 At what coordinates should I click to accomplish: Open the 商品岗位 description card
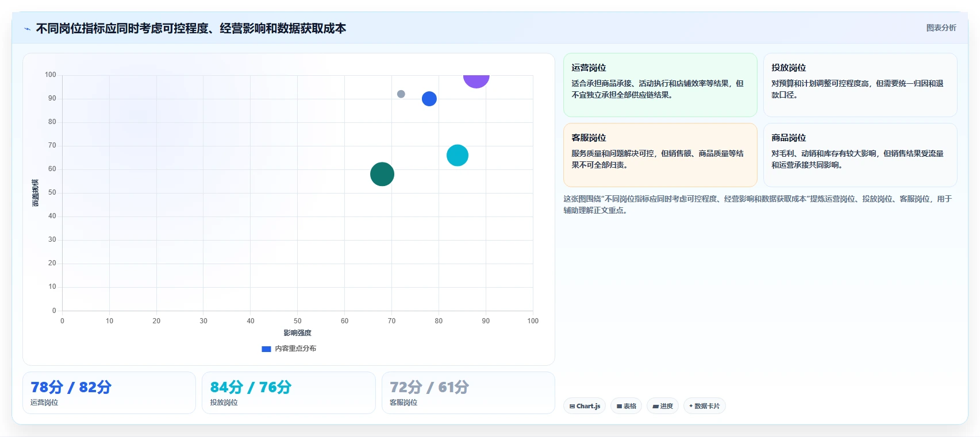point(860,155)
